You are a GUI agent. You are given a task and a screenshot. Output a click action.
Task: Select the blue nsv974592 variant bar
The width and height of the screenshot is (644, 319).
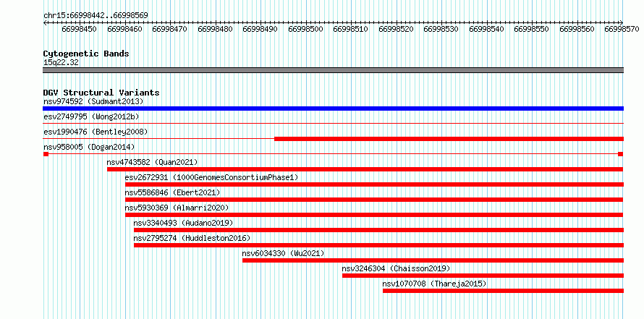click(x=333, y=109)
